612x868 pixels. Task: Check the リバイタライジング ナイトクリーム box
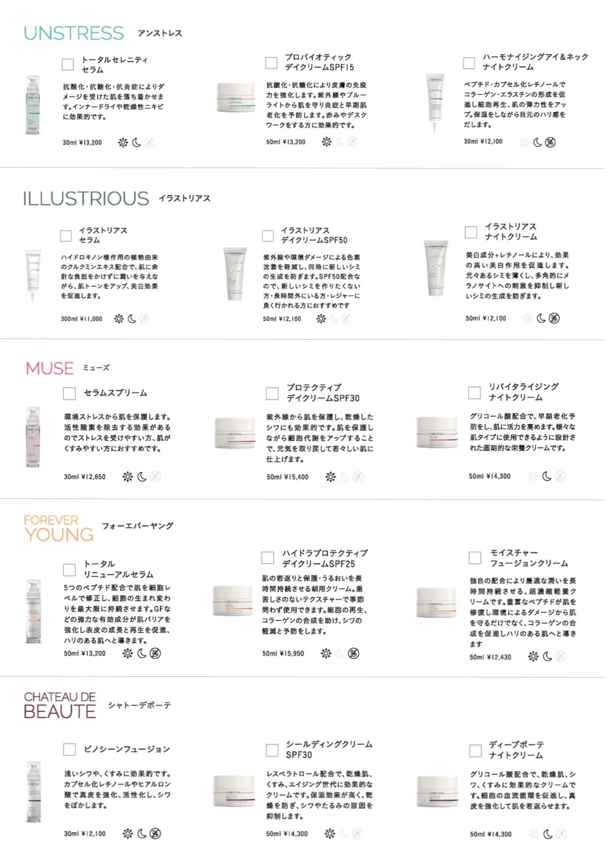[474, 392]
